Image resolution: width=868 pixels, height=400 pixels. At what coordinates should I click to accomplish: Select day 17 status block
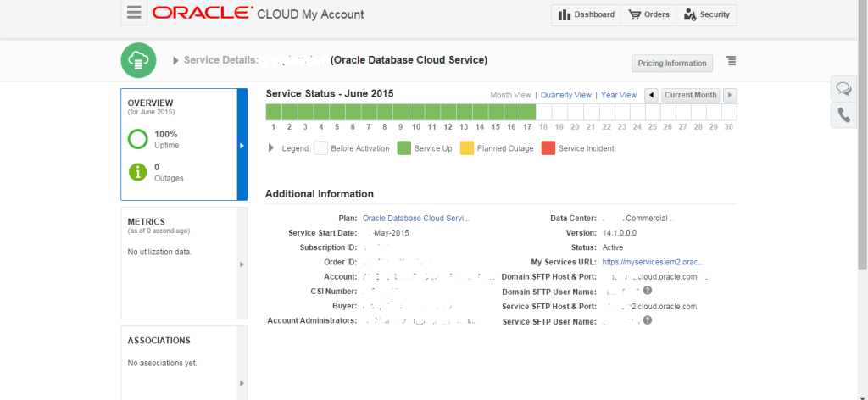528,112
